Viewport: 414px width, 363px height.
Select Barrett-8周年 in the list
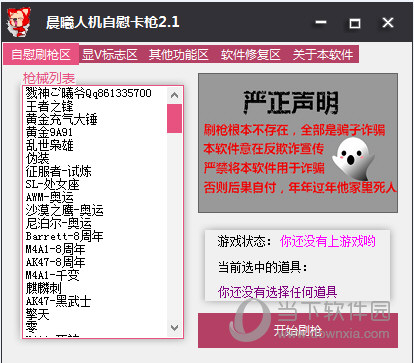(64, 236)
